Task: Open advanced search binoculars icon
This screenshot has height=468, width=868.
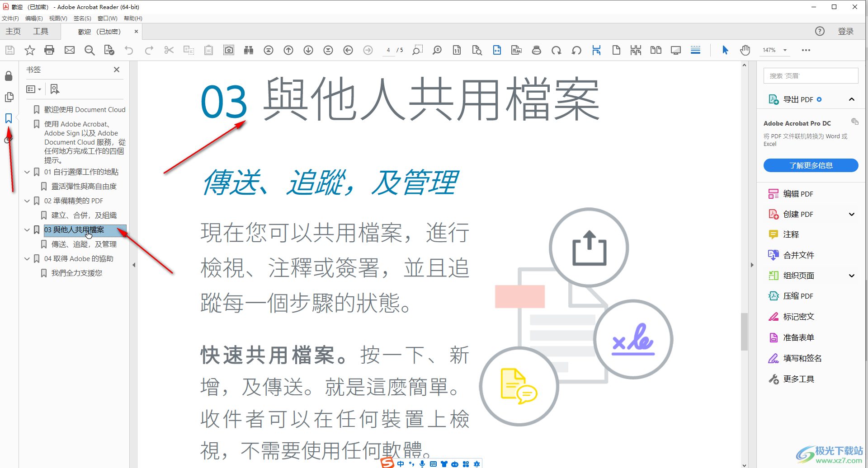Action: pyautogui.click(x=249, y=50)
